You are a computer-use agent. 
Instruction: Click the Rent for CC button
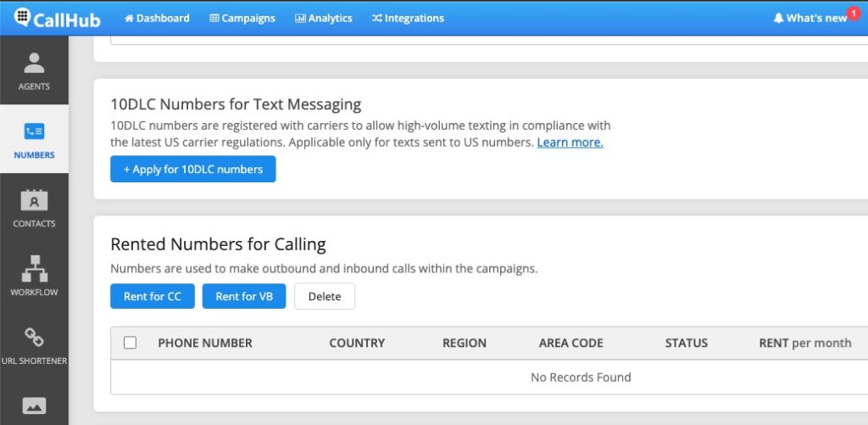[x=153, y=296]
